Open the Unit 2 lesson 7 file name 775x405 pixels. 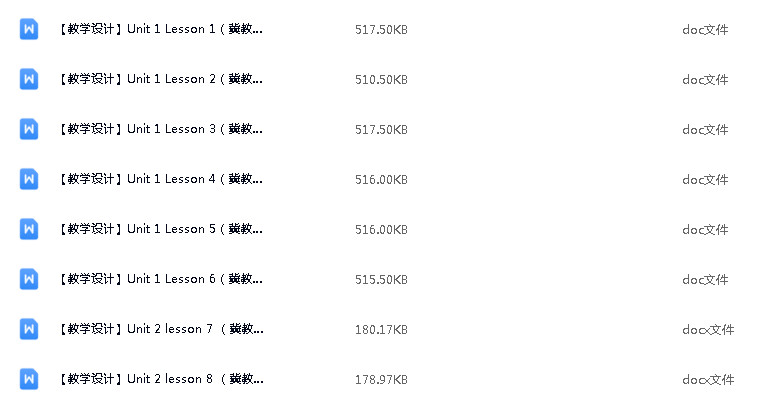[162, 329]
